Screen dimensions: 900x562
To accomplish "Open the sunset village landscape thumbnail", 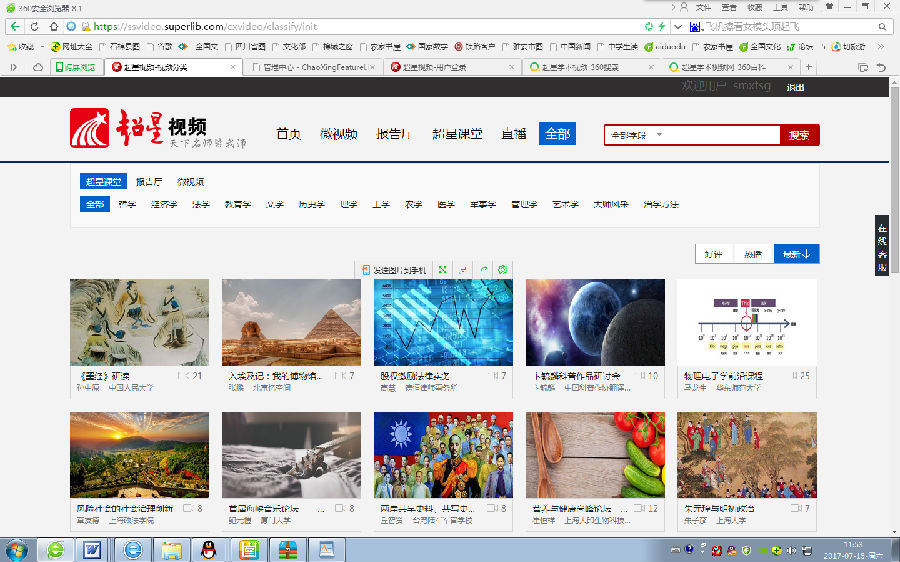I will point(139,455).
